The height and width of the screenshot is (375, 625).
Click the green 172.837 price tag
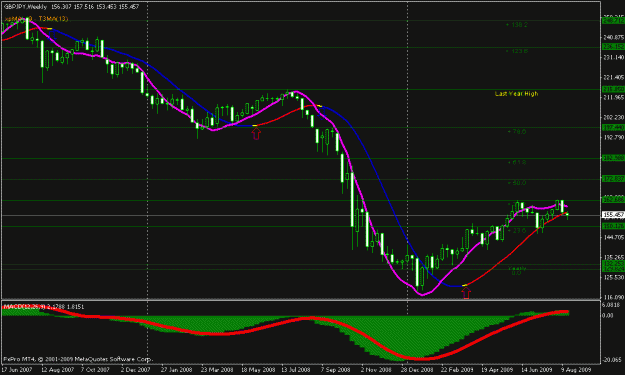coord(613,179)
